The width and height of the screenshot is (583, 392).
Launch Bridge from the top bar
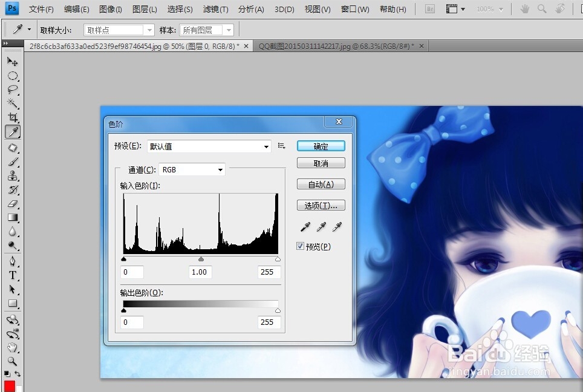430,9
